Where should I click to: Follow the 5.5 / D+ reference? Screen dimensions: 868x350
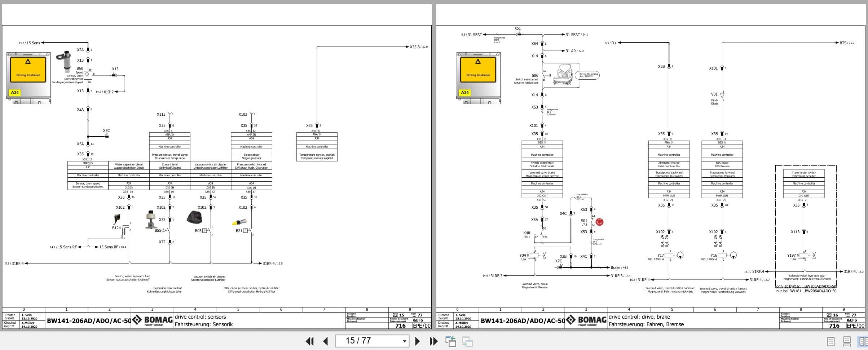(611, 43)
